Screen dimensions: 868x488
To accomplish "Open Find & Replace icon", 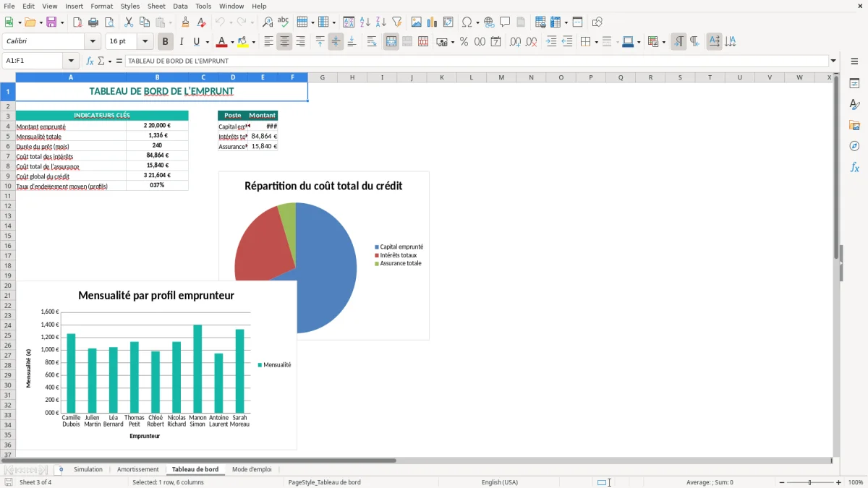I will 268,22.
